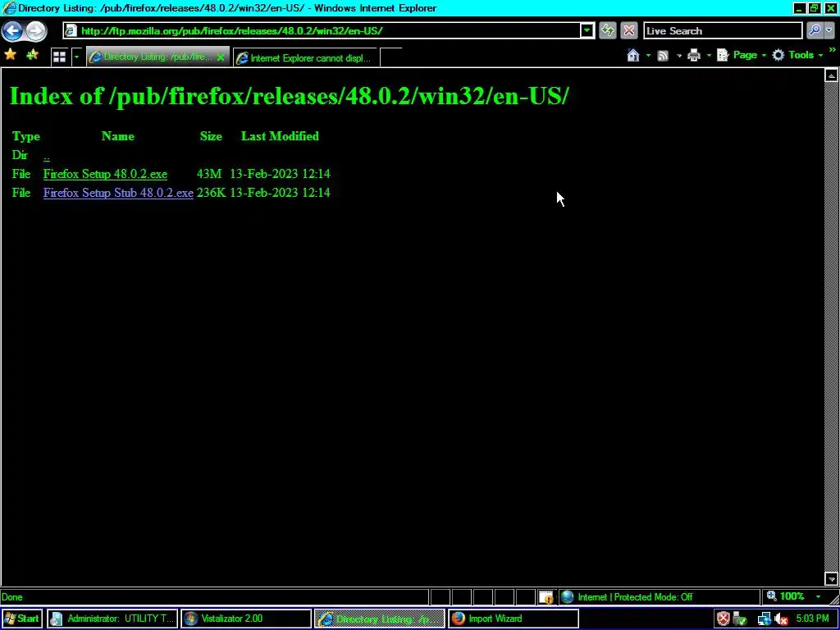Switch to Vistalizator 2.00 taskbar window
The image size is (840, 630).
point(245,619)
